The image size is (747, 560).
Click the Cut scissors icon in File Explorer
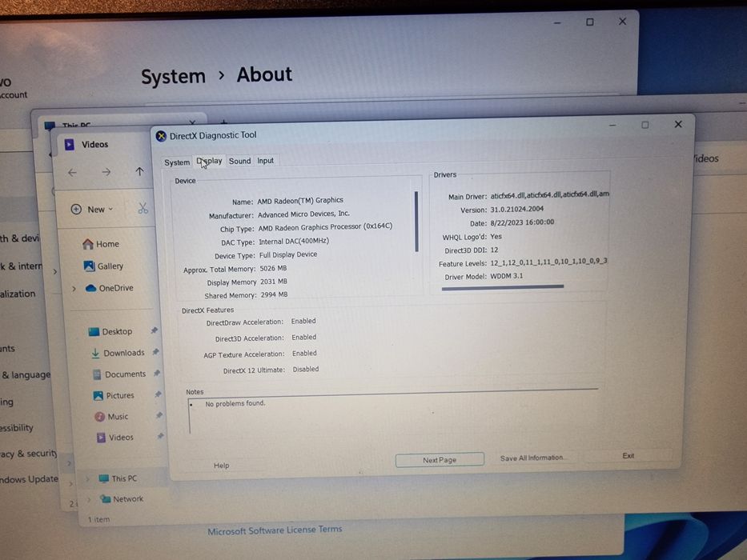(x=143, y=208)
